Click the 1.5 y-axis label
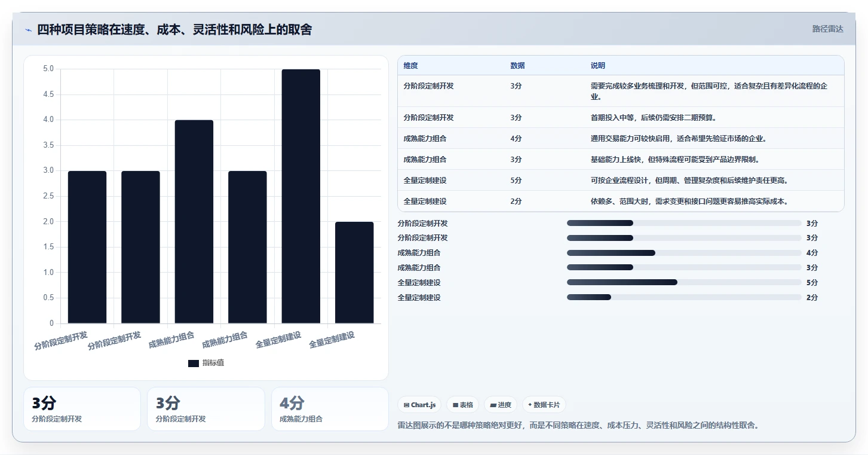Viewport: 868px width, 455px height. [48, 247]
